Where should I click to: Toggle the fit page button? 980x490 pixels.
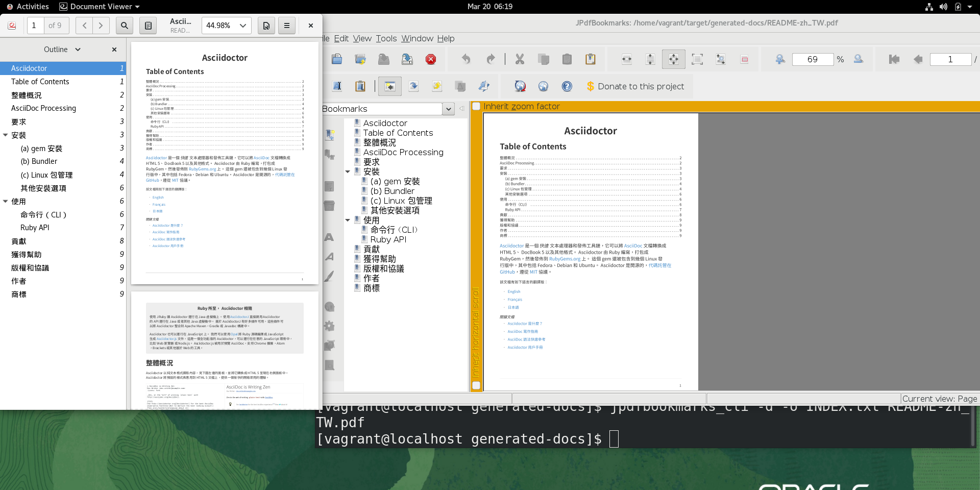[674, 59]
